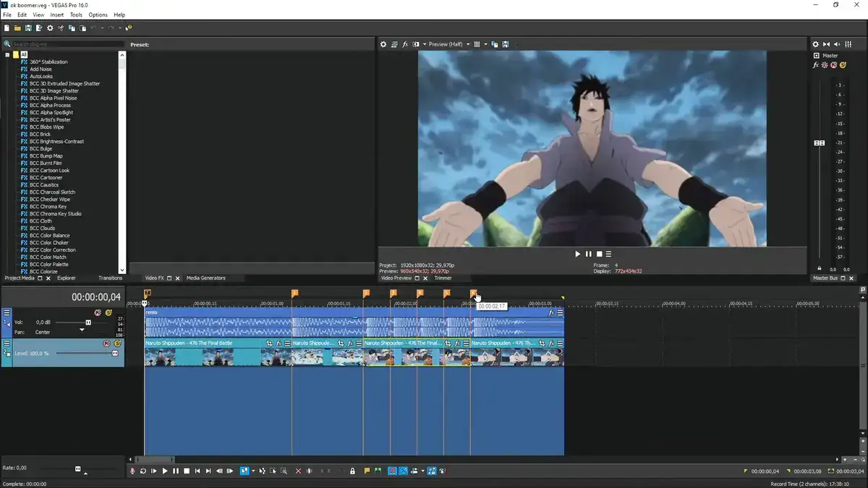Open the audio track 1 hamburger menu

[x=7, y=313]
